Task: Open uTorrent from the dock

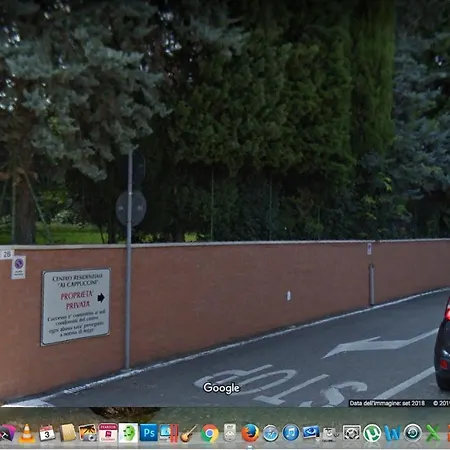Action: (x=372, y=433)
